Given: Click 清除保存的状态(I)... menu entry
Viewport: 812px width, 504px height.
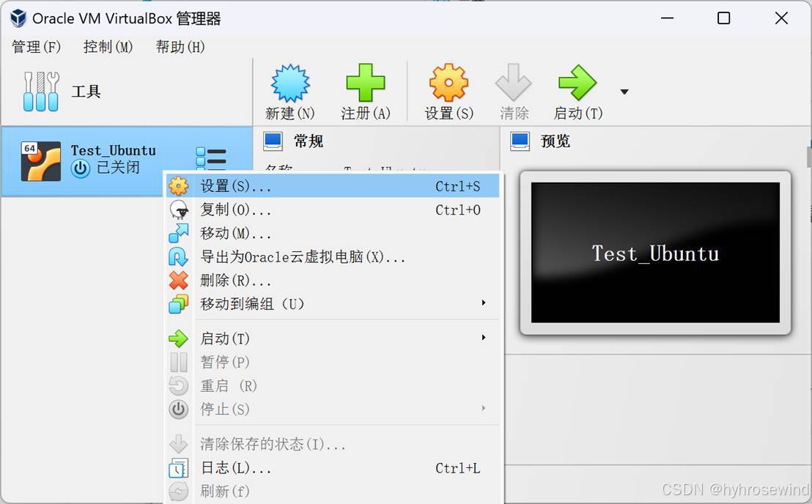Looking at the screenshot, I should point(332,445).
